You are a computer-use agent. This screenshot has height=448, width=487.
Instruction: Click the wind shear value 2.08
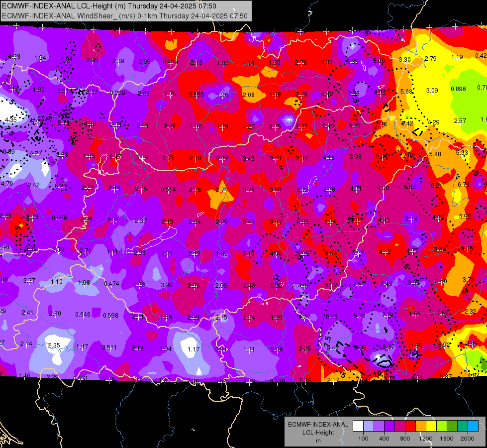pos(249,95)
